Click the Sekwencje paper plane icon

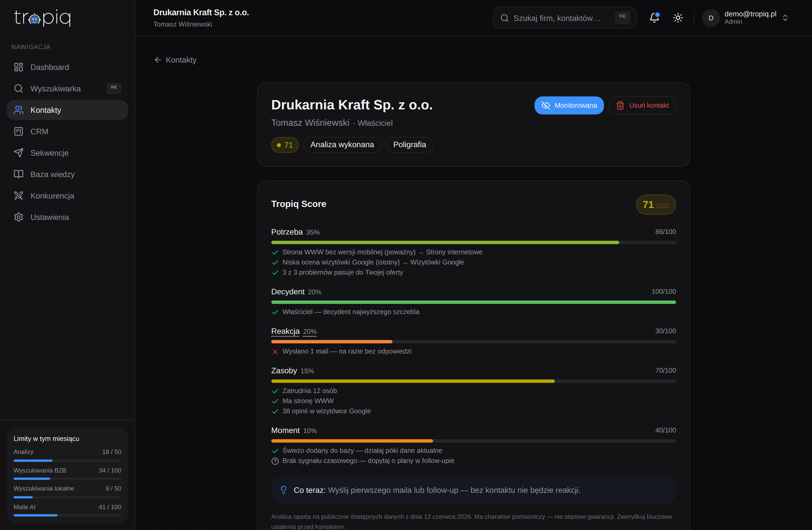[18, 153]
